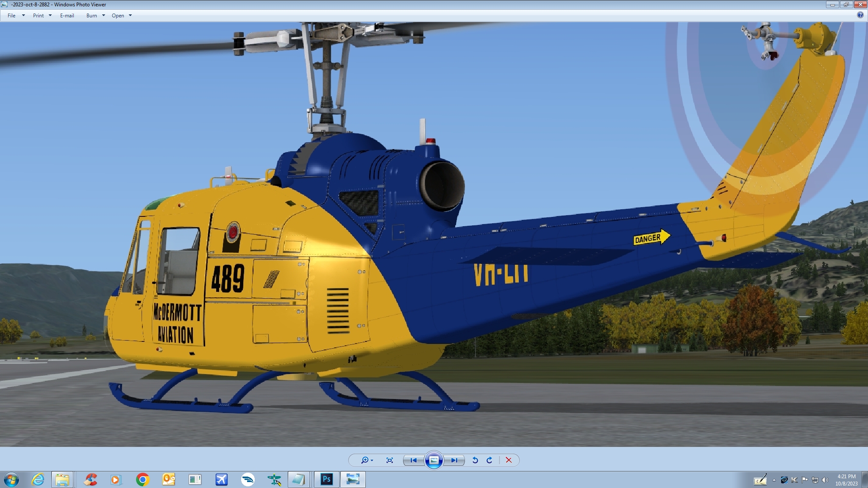
Task: Click the Help question mark icon
Action: pos(860,15)
